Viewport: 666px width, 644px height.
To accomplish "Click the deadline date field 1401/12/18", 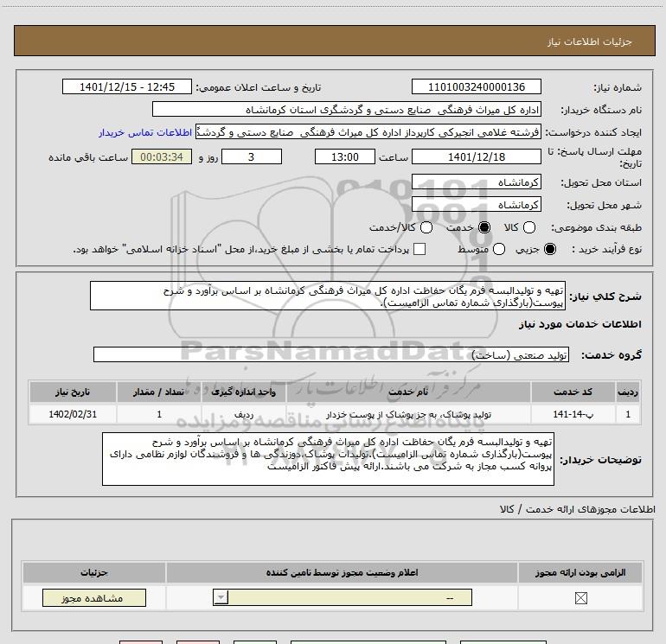I will pos(476,156).
